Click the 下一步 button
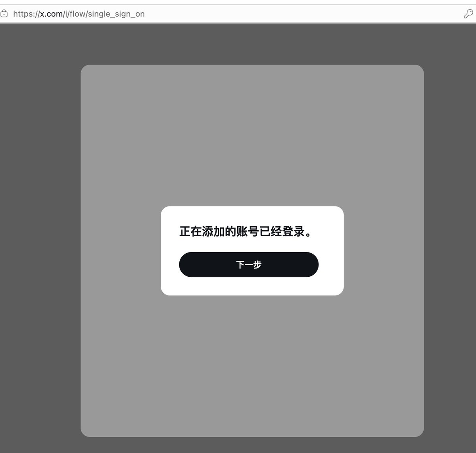 (249, 264)
